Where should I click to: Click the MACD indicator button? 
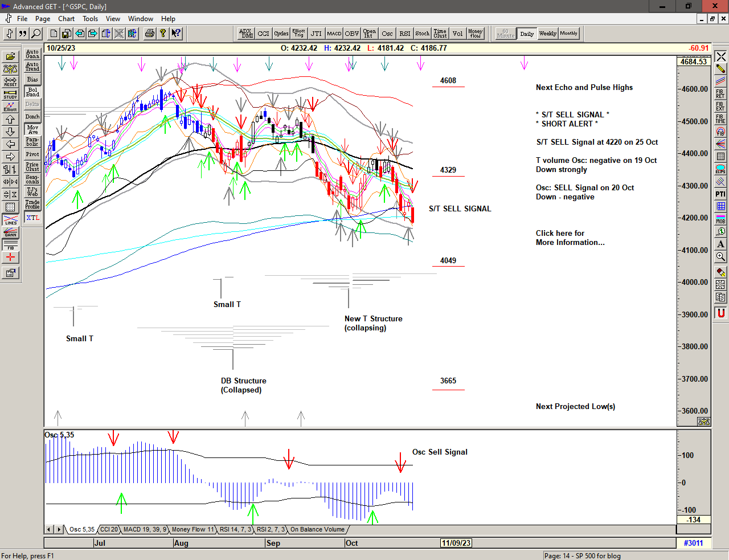coord(334,34)
